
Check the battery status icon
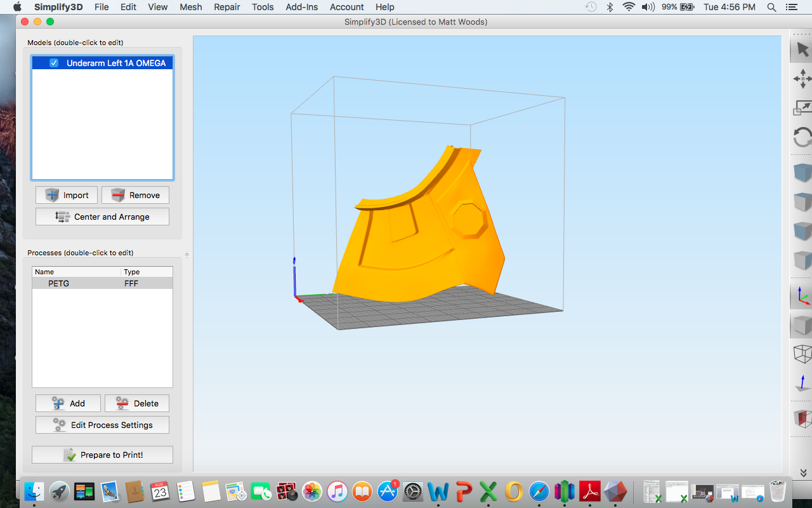tap(686, 7)
